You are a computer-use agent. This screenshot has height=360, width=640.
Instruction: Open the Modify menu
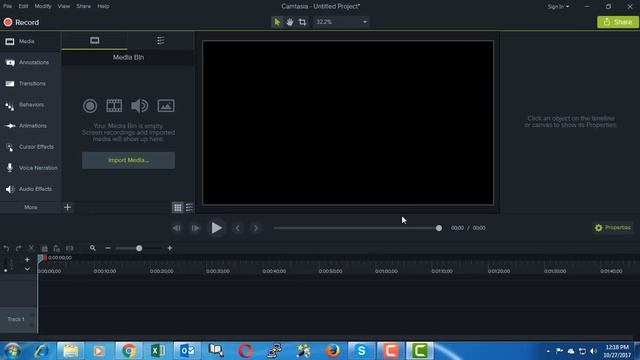pos(43,6)
